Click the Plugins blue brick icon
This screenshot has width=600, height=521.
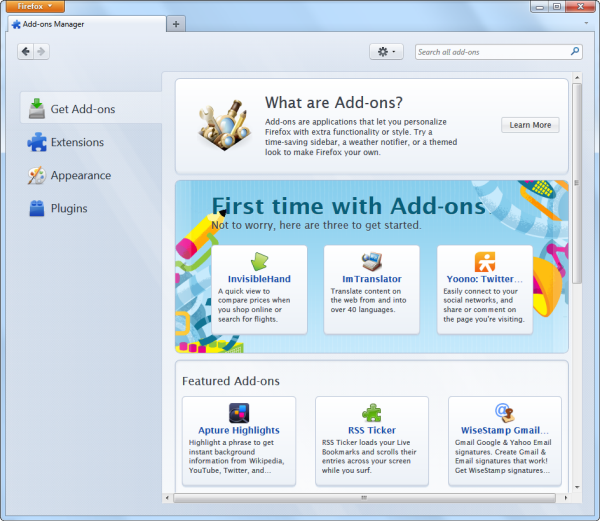37,208
